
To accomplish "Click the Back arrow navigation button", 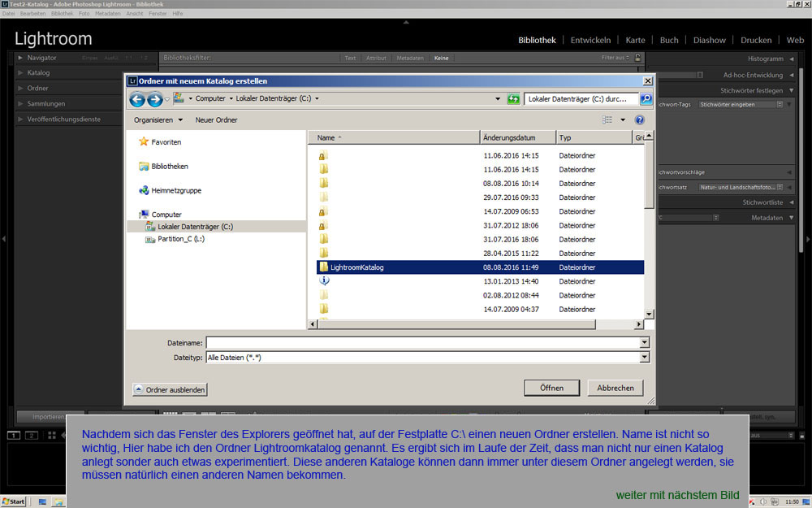I will pos(136,99).
